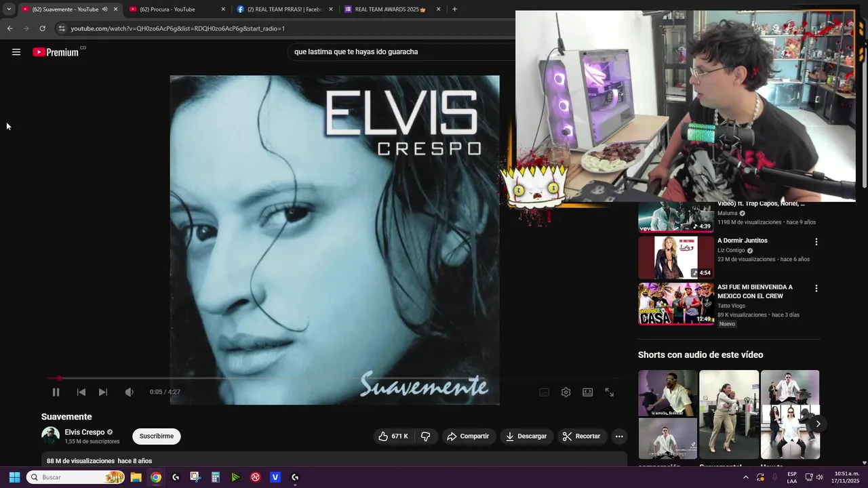Screen dimensions: 868x488
Task: Open Windows Start menu
Action: pos(14,477)
